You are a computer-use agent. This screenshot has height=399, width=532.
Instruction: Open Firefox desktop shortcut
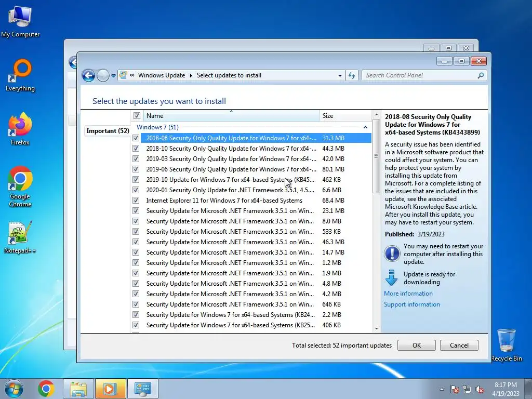20,129
